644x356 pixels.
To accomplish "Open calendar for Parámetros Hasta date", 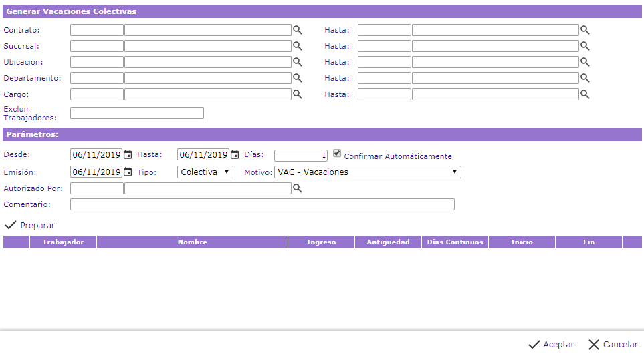I will (x=235, y=154).
